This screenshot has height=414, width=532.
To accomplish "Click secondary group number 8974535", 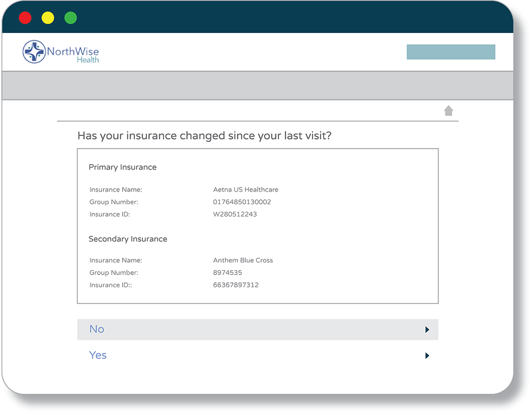I will click(228, 273).
